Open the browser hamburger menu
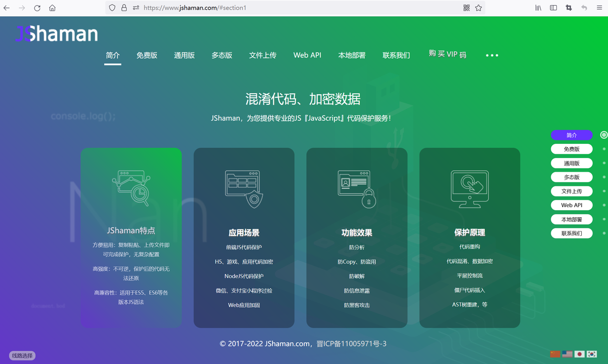 point(599,8)
